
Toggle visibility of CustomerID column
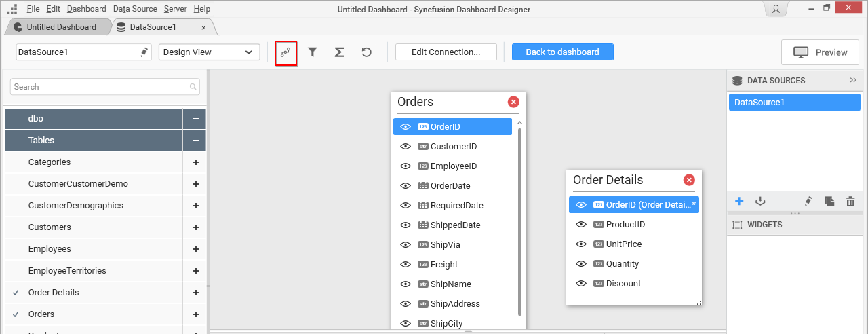click(406, 147)
